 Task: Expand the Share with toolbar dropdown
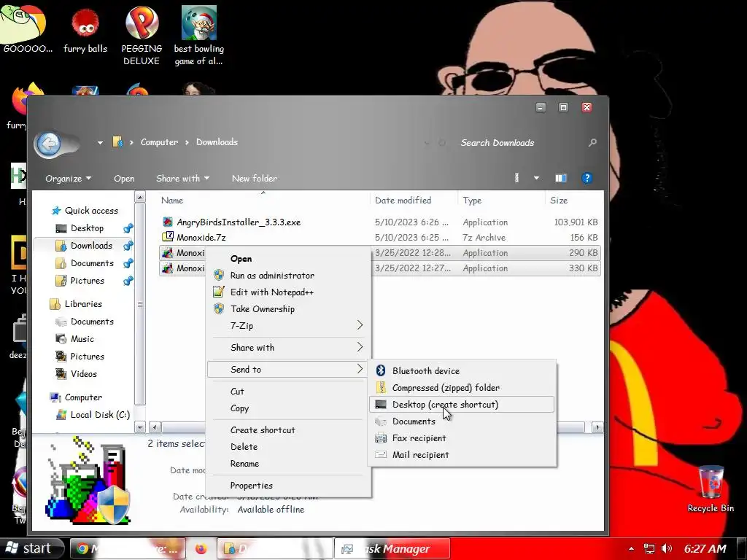pos(183,179)
